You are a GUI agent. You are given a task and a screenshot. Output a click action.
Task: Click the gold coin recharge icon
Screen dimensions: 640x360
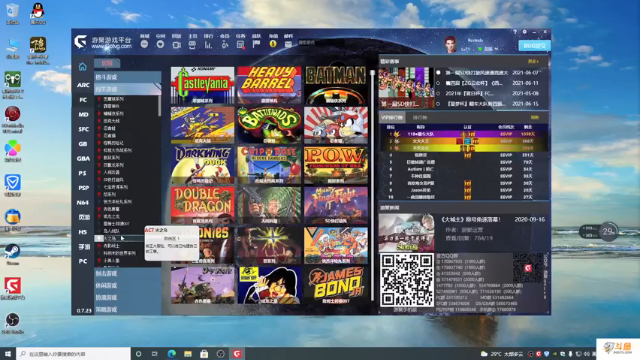pyautogui.click(x=273, y=44)
